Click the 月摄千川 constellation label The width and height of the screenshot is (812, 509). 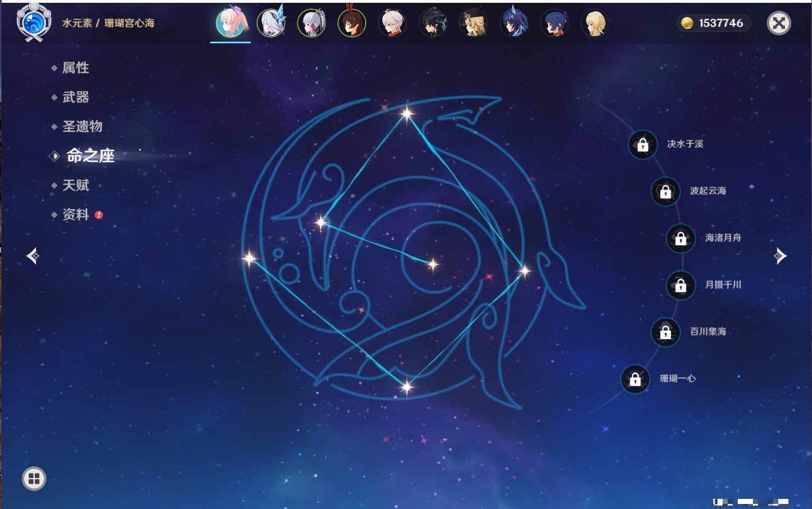pos(723,285)
